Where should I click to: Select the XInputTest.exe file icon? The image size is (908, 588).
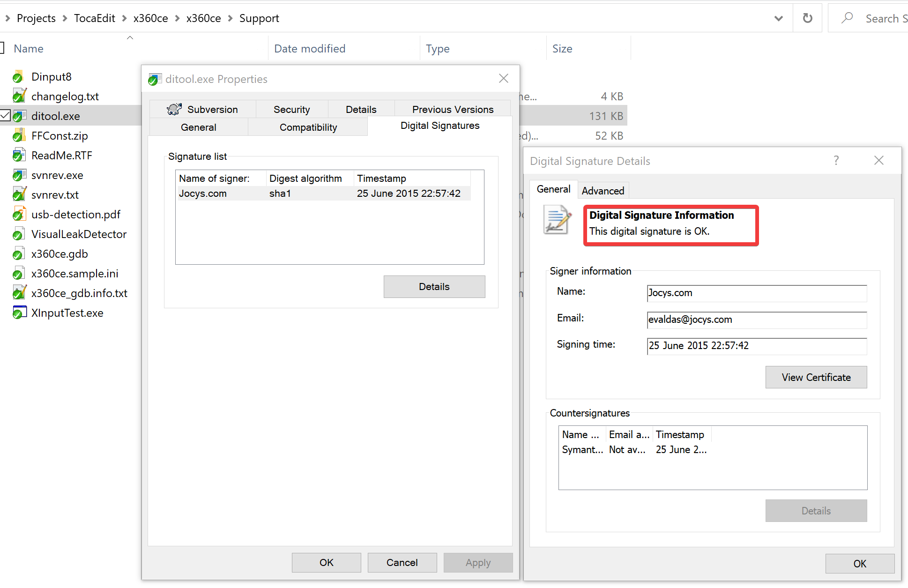point(19,312)
